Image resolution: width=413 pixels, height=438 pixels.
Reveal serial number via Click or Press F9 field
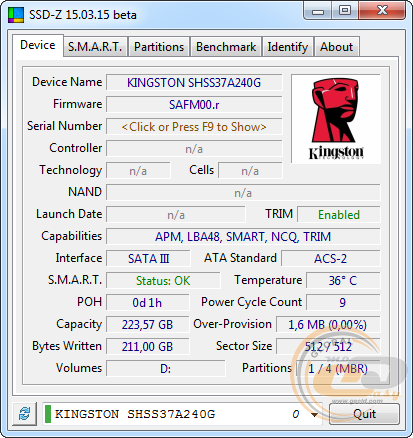click(194, 127)
